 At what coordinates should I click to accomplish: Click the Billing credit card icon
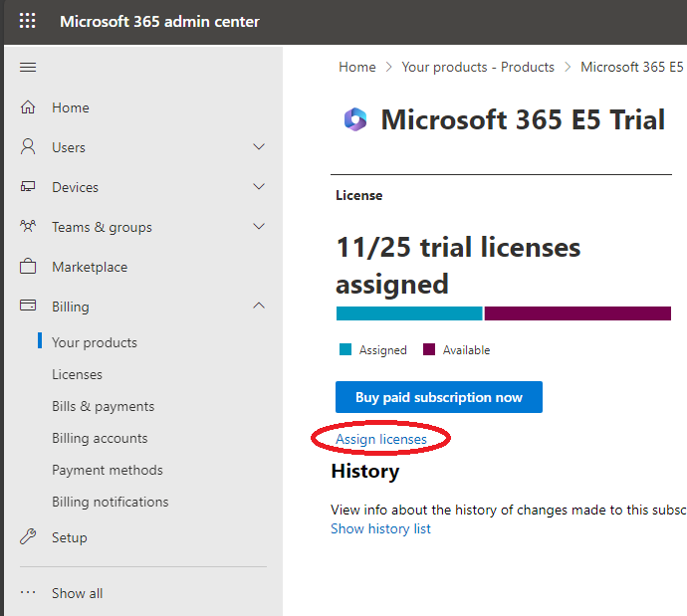point(28,306)
